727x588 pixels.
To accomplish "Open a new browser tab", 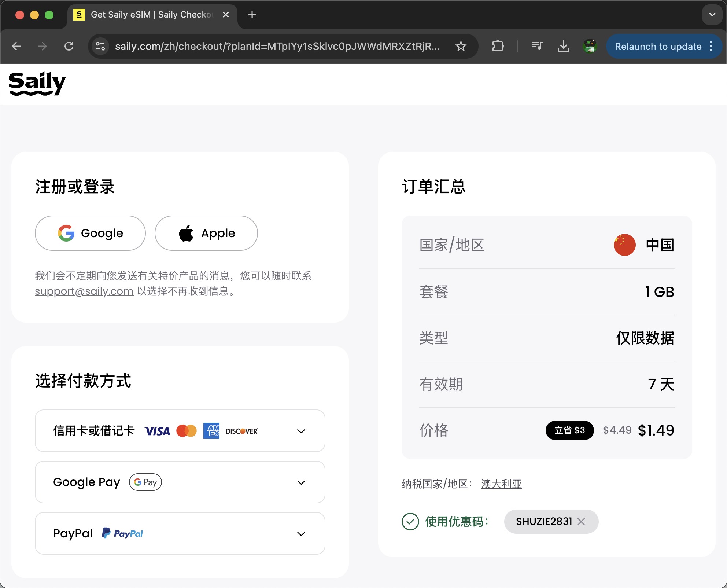I will 252,15.
